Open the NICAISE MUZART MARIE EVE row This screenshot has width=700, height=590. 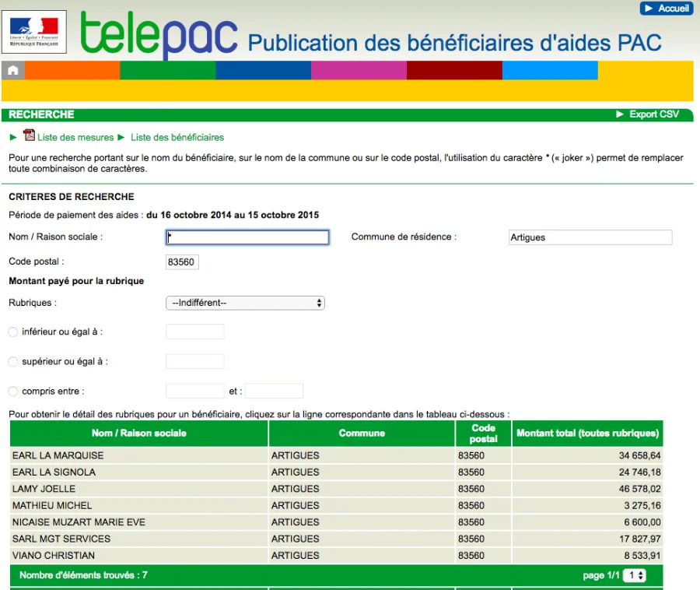point(336,522)
